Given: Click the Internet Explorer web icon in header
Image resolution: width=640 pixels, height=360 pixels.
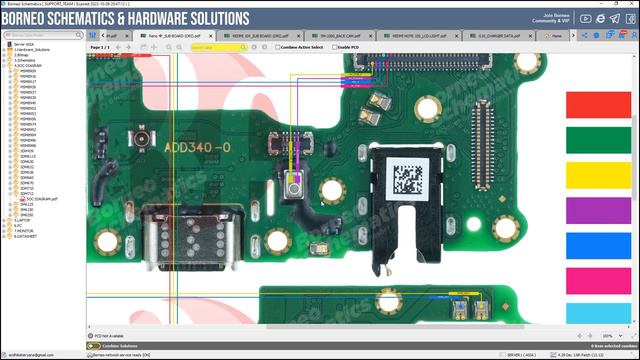Looking at the screenshot, I should [x=600, y=18].
